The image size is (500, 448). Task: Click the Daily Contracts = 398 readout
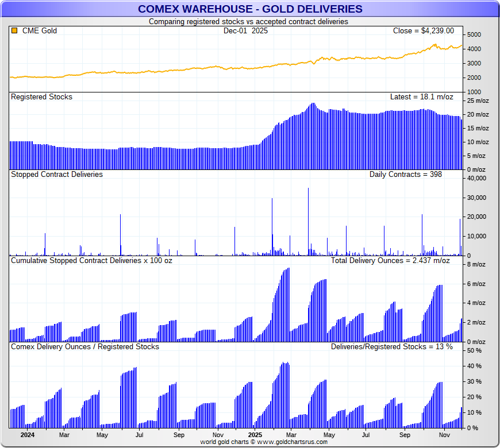click(405, 174)
